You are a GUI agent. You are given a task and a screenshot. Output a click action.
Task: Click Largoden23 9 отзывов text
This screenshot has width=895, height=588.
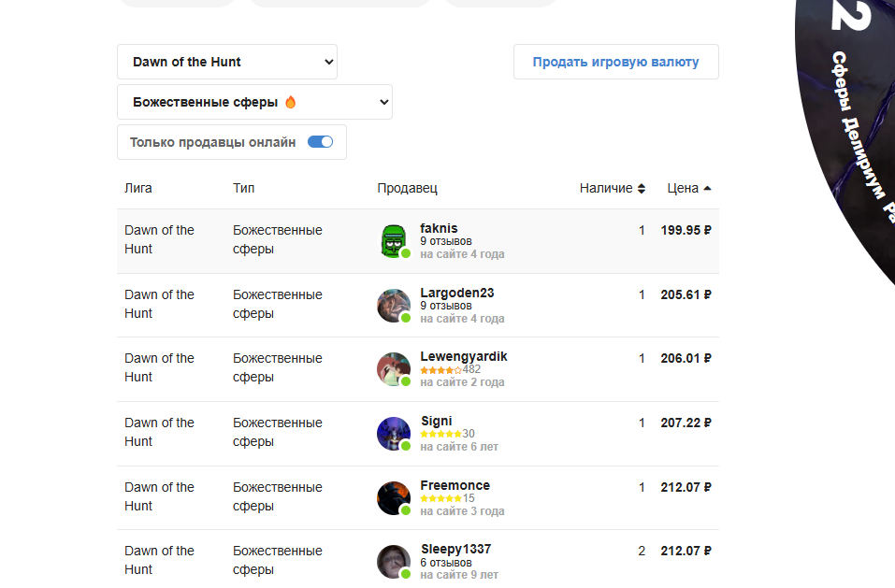click(446, 306)
